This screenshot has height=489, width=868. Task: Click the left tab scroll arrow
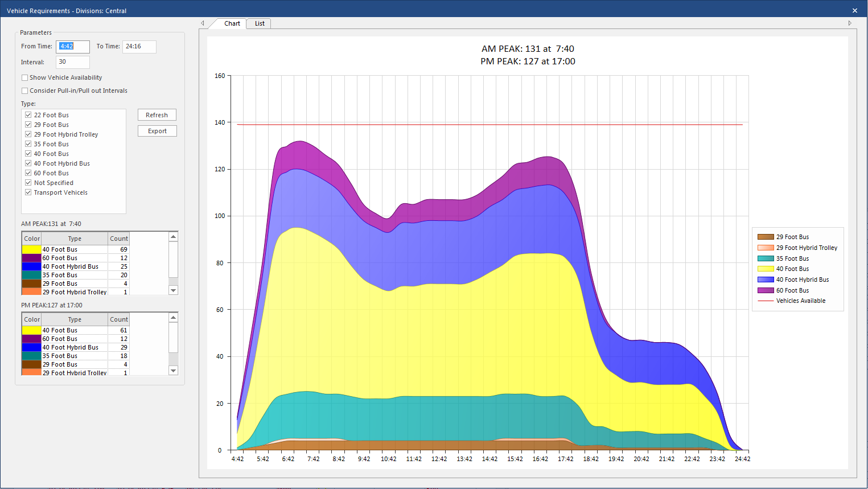point(203,23)
